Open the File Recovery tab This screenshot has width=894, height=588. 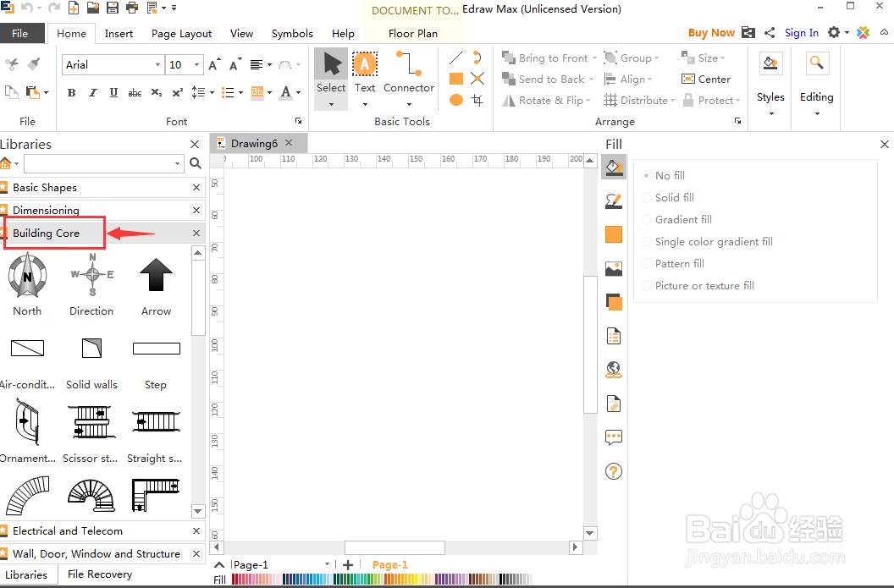click(100, 574)
